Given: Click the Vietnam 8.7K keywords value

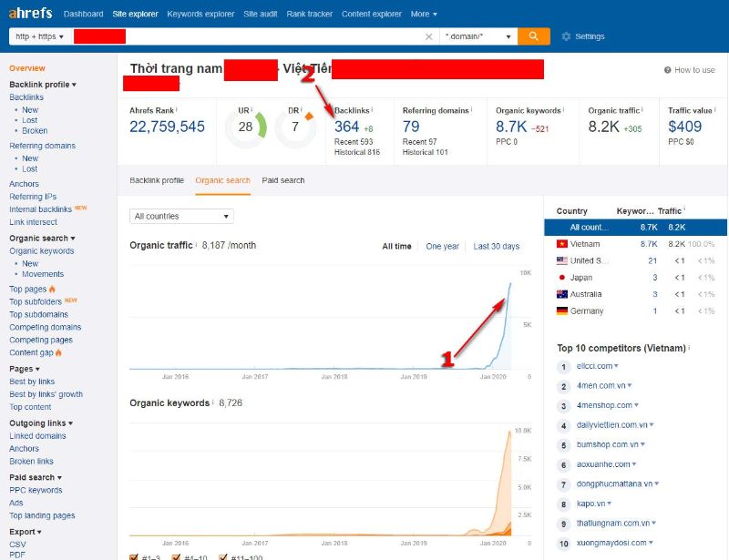Looking at the screenshot, I should click(649, 244).
